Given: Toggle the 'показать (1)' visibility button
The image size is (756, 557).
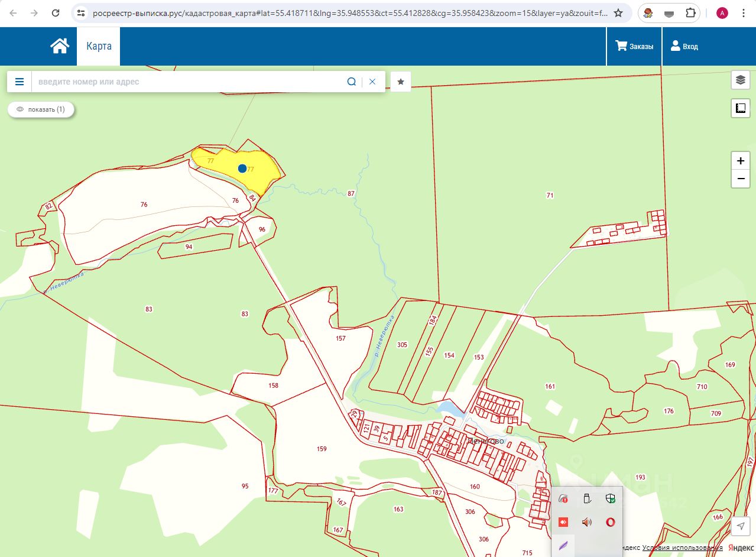Looking at the screenshot, I should point(41,109).
